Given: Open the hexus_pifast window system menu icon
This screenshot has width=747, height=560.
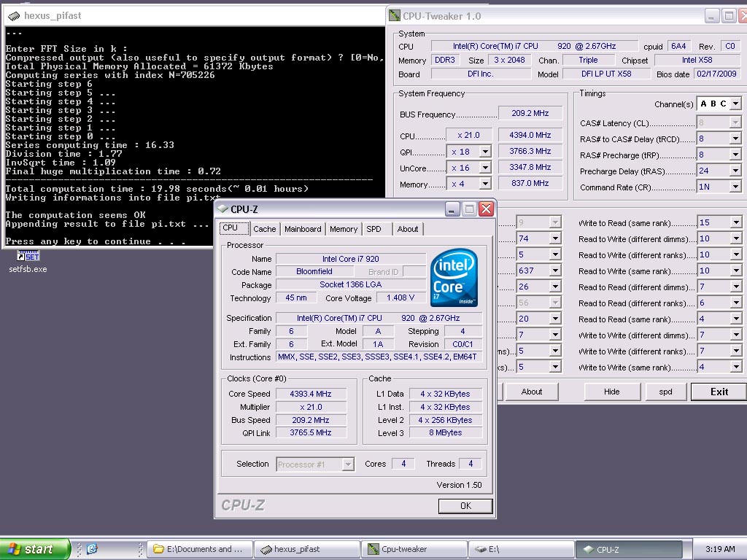Looking at the screenshot, I should [x=14, y=16].
